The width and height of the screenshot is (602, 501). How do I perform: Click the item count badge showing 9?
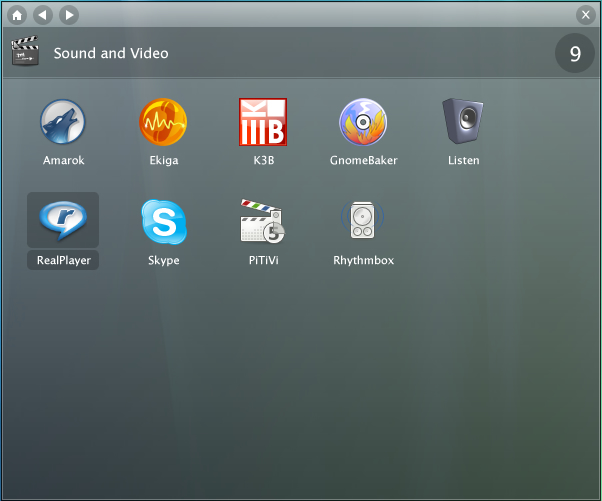click(575, 53)
